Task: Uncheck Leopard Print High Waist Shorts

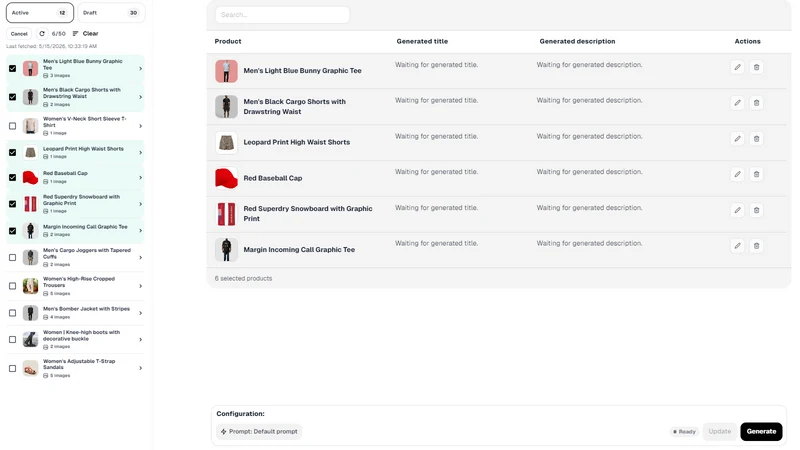Action: (x=12, y=153)
